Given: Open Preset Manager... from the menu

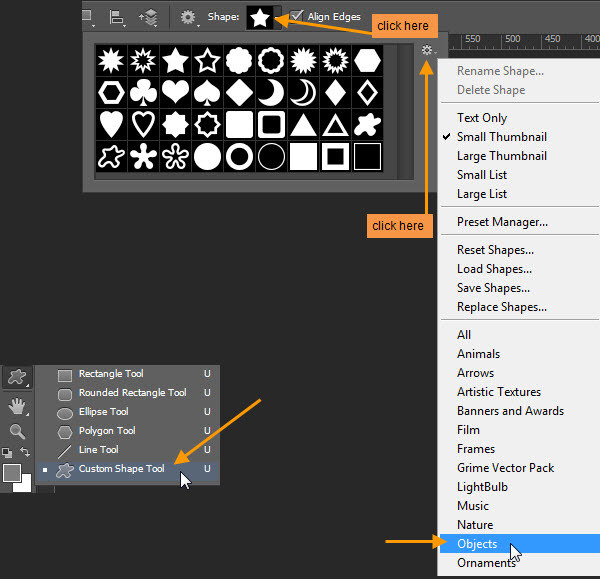Looking at the screenshot, I should [502, 222].
